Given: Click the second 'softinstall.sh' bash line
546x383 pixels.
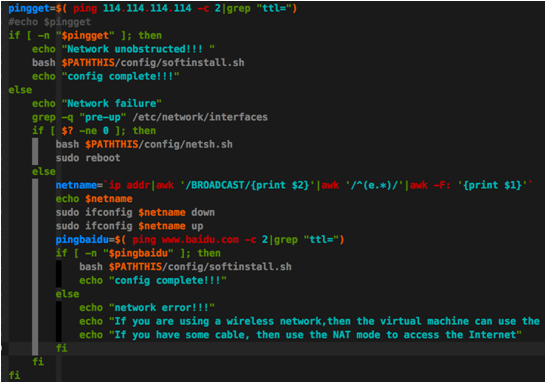Looking at the screenshot, I should (185, 267).
